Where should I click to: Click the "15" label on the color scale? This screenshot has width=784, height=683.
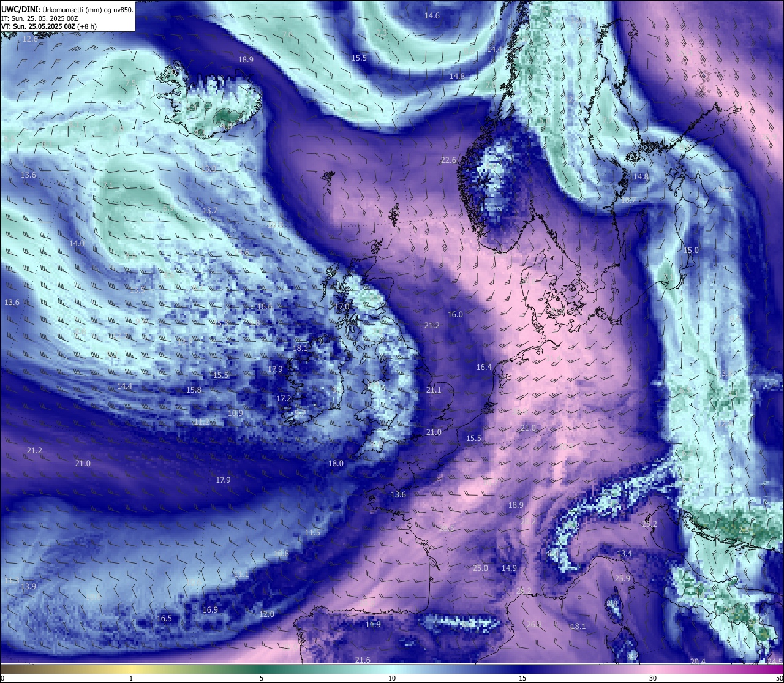[522, 678]
